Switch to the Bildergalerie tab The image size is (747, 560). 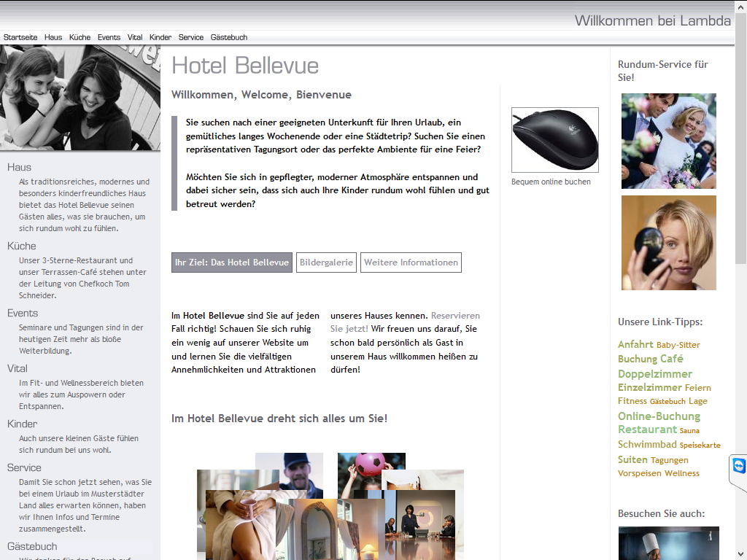[326, 262]
